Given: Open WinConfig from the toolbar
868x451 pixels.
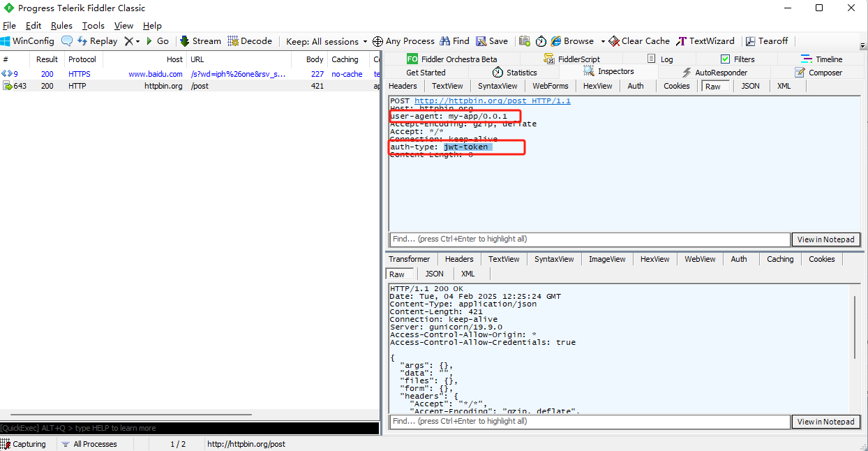Looking at the screenshot, I should click(27, 41).
